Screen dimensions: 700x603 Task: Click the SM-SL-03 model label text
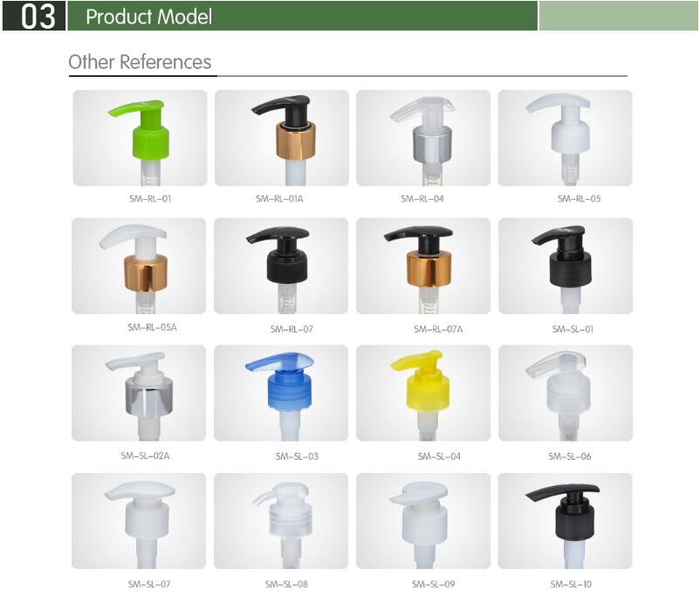[297, 456]
